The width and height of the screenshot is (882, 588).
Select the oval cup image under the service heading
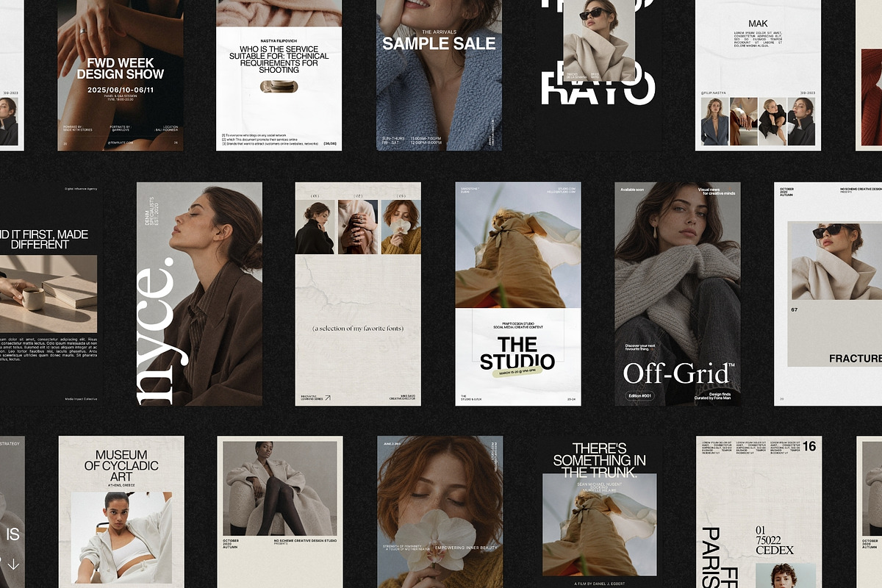[279, 87]
